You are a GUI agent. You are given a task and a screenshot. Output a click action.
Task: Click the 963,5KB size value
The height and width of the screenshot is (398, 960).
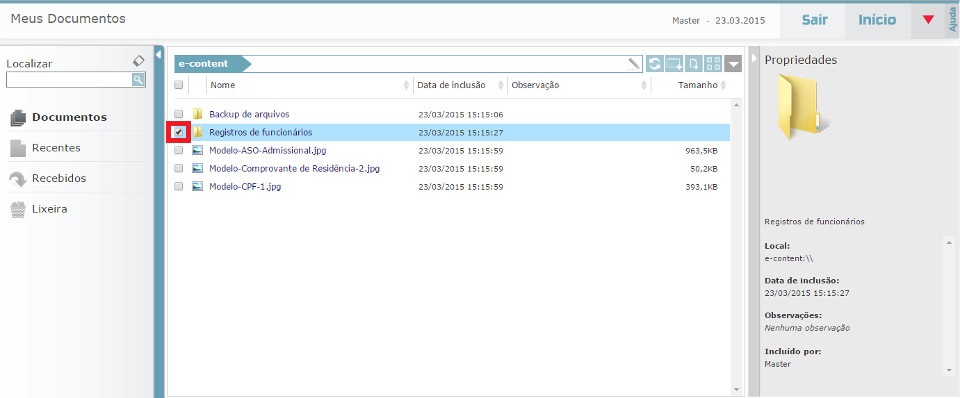(x=702, y=150)
